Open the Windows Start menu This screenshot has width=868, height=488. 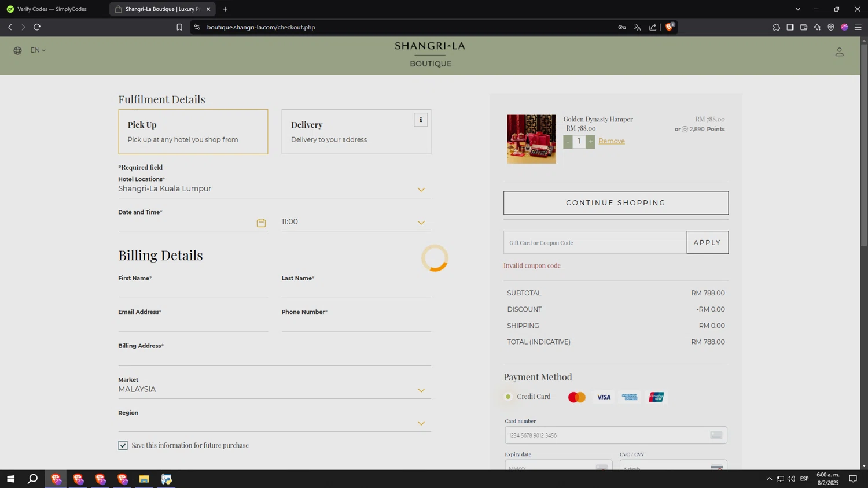pyautogui.click(x=10, y=479)
